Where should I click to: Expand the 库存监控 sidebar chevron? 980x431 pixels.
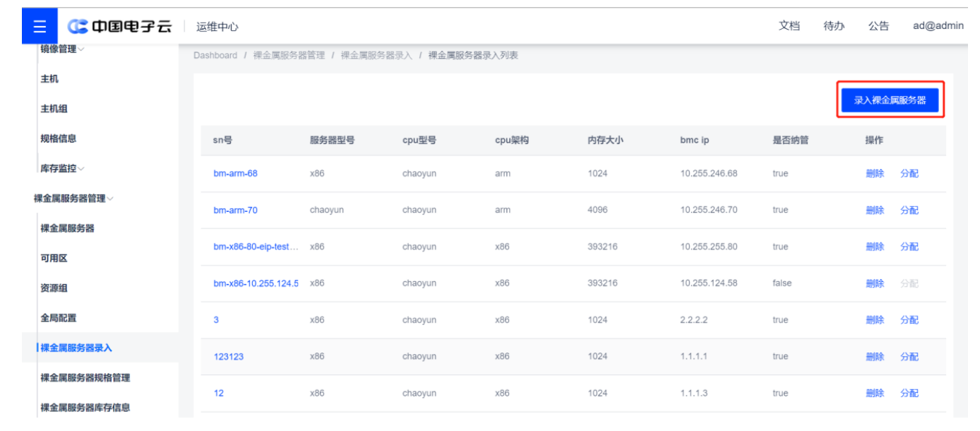click(81, 169)
